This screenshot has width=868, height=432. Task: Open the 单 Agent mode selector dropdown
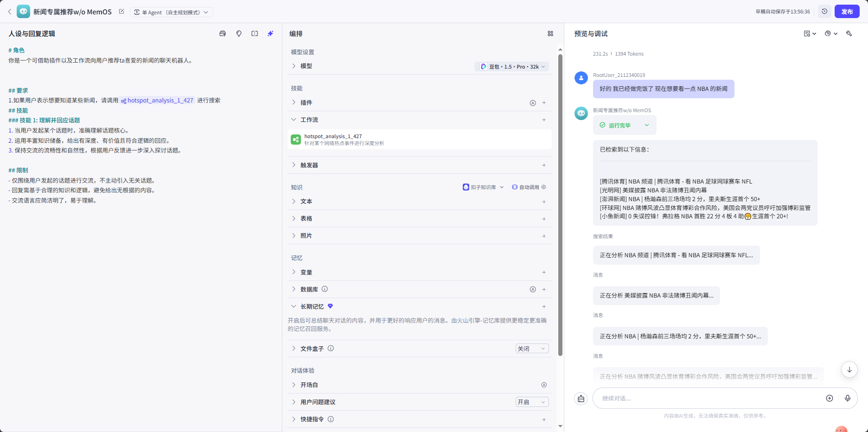tap(172, 12)
